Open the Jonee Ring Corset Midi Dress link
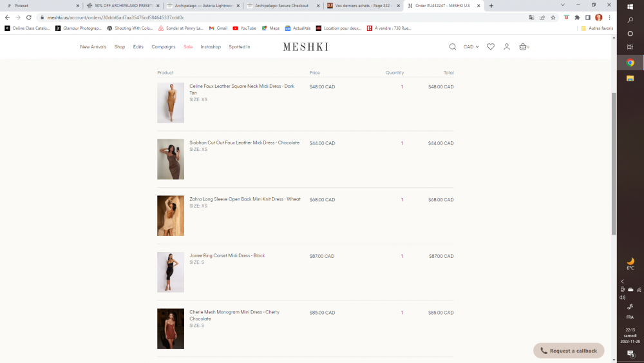 227,256
